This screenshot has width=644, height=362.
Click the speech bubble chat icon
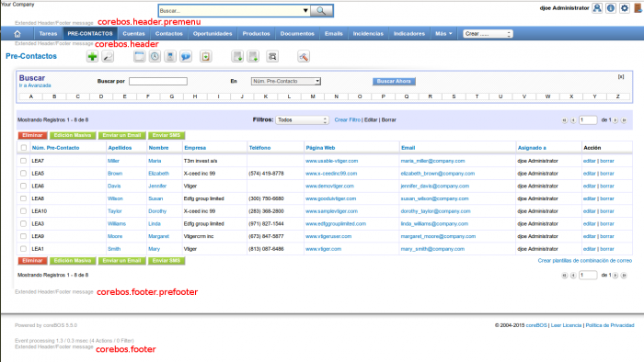click(186, 57)
